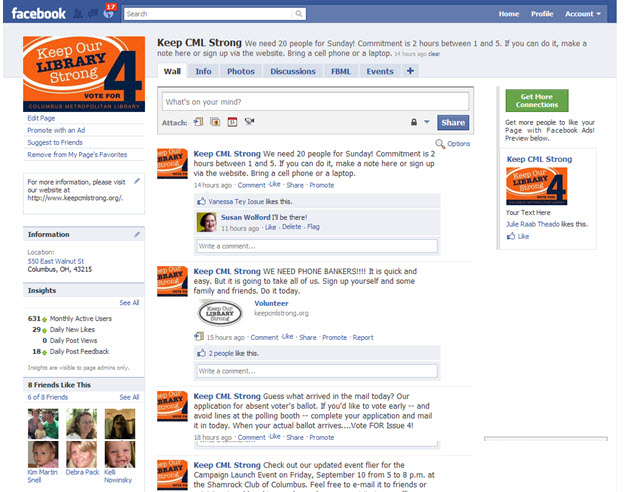Click the 2 people like this link

pyautogui.click(x=221, y=353)
